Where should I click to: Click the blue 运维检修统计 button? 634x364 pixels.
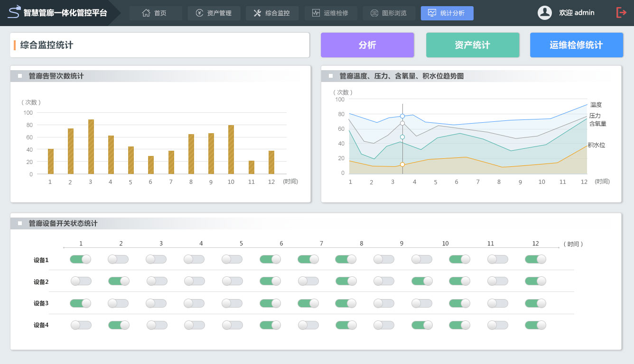point(576,45)
